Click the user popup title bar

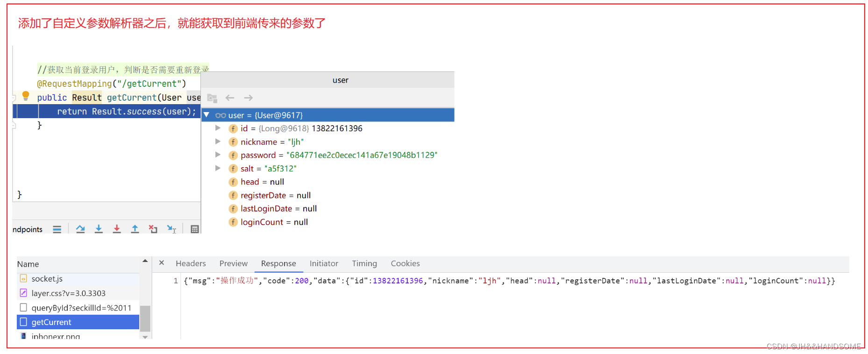[327, 80]
